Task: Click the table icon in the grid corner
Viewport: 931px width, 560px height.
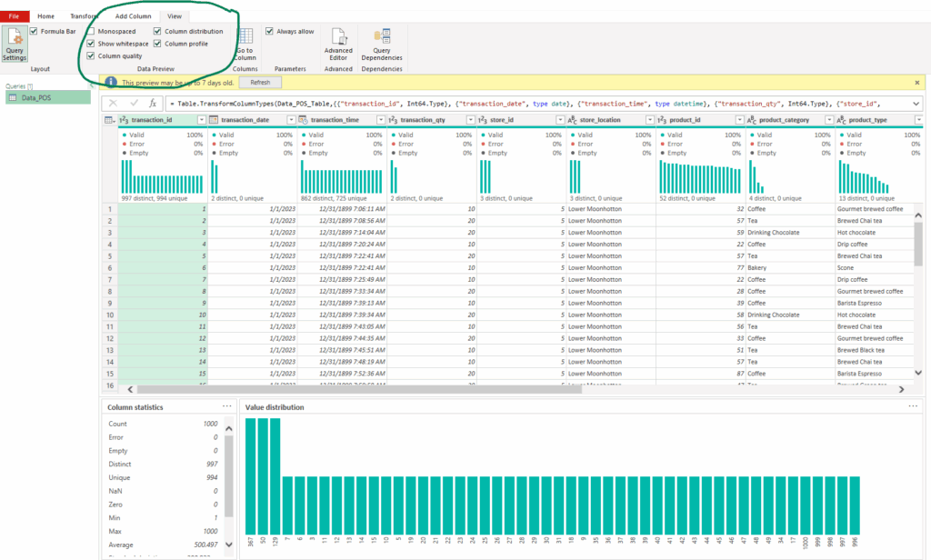Action: tap(106, 119)
